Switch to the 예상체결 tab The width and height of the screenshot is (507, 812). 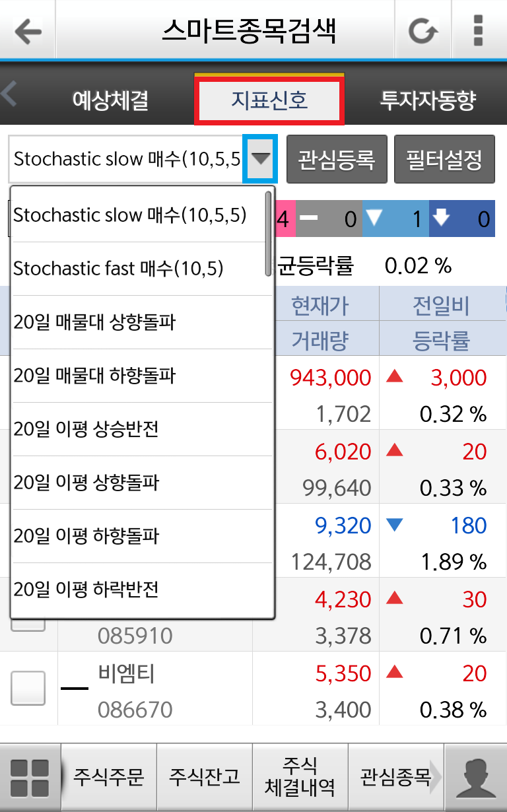click(x=110, y=100)
